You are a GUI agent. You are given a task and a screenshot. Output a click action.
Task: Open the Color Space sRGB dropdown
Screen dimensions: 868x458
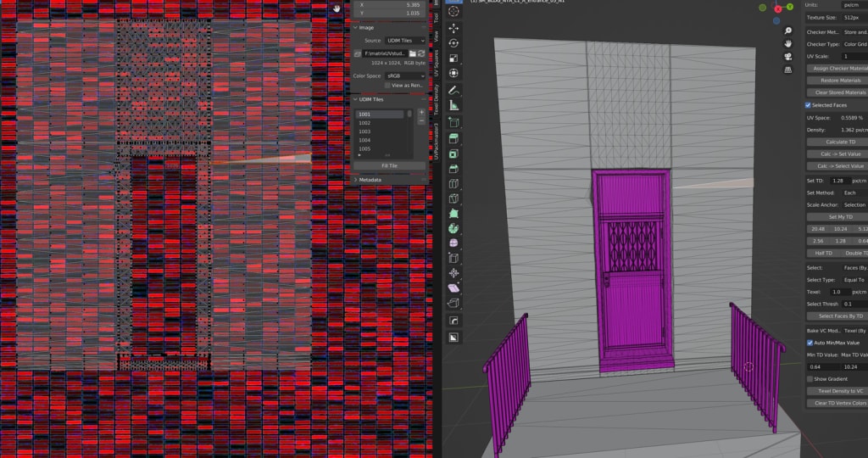tap(405, 75)
